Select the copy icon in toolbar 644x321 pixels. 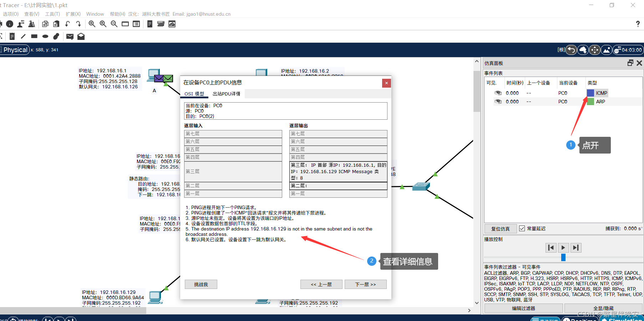[45, 24]
